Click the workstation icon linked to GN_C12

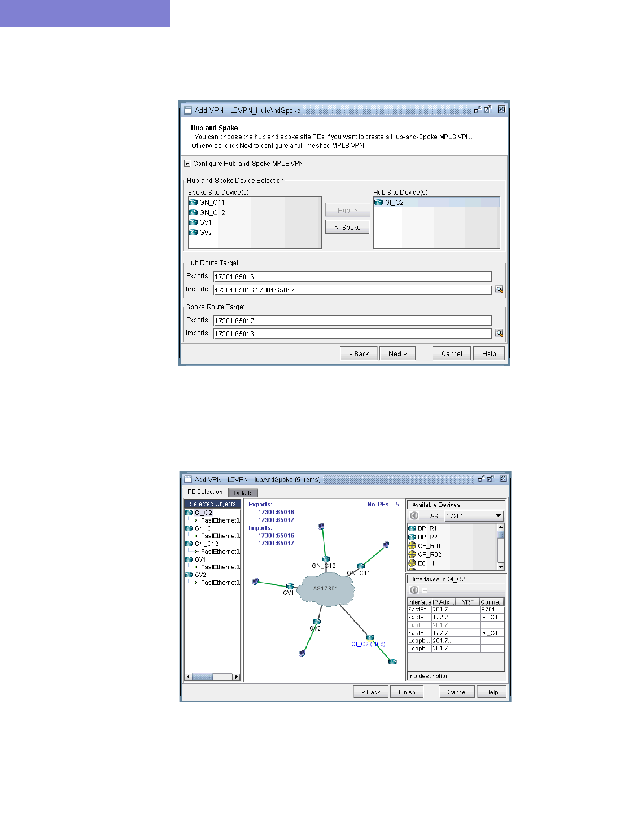coord(321,527)
